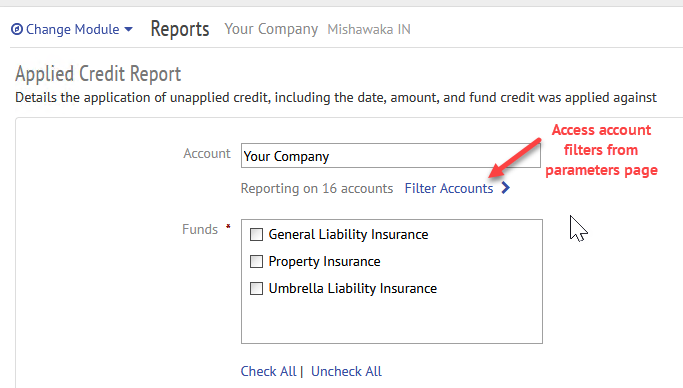Click the compass icon beside Change Module
The height and width of the screenshot is (388, 683).
pos(17,29)
